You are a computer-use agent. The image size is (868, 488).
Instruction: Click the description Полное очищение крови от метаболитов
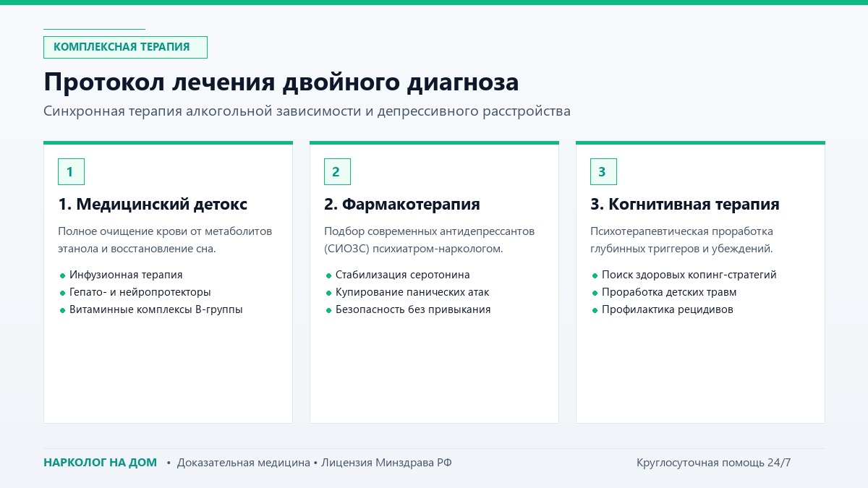point(165,240)
